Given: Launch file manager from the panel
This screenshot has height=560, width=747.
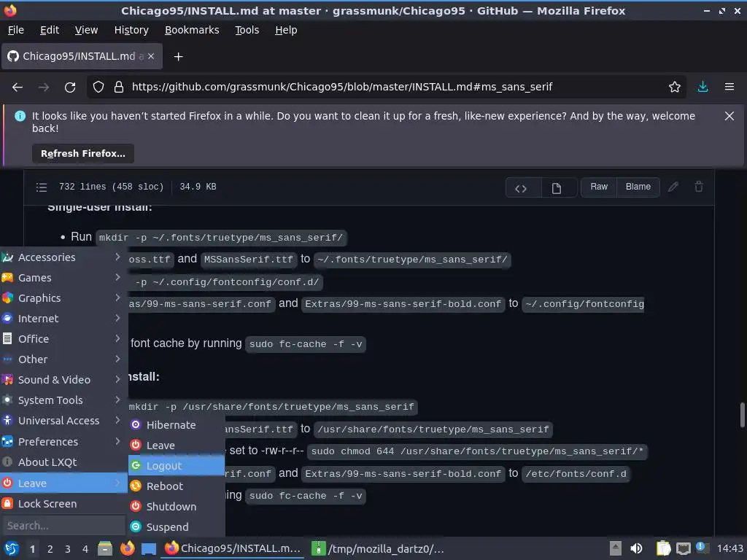Looking at the screenshot, I should click(105, 548).
